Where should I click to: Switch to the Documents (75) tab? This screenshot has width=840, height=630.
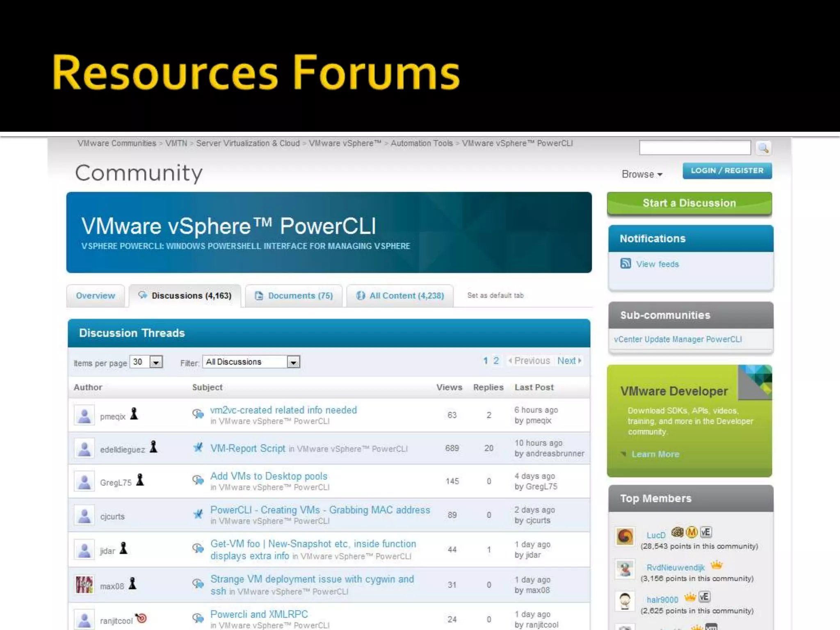point(294,296)
